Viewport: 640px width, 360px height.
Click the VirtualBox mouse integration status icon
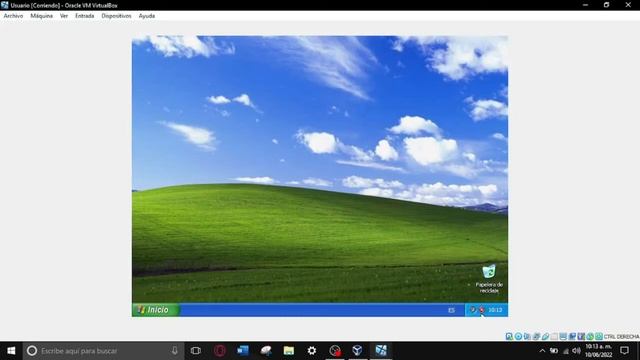pyautogui.click(x=590, y=336)
